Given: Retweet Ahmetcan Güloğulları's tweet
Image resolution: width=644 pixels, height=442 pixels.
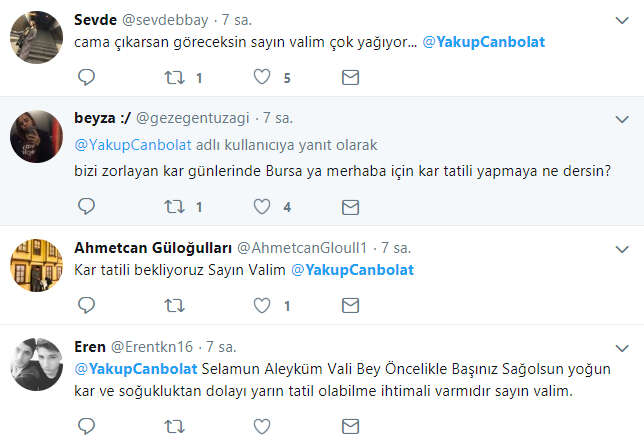Looking at the screenshot, I should 172,305.
